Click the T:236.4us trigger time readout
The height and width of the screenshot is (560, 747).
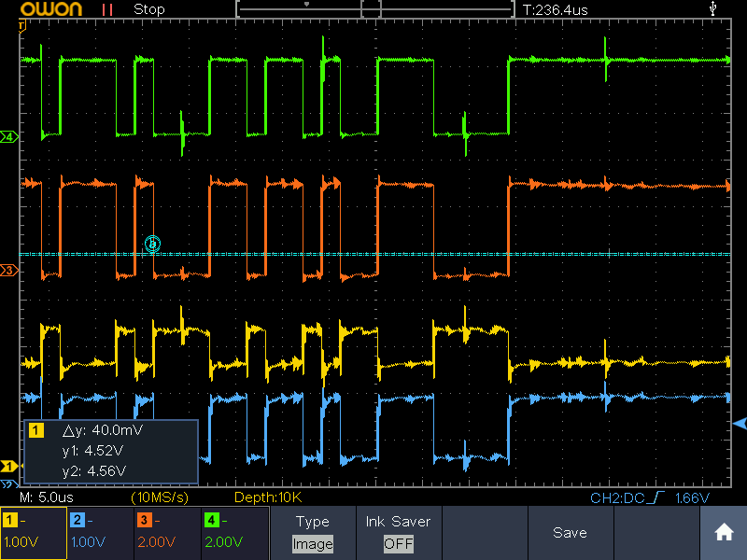click(556, 10)
